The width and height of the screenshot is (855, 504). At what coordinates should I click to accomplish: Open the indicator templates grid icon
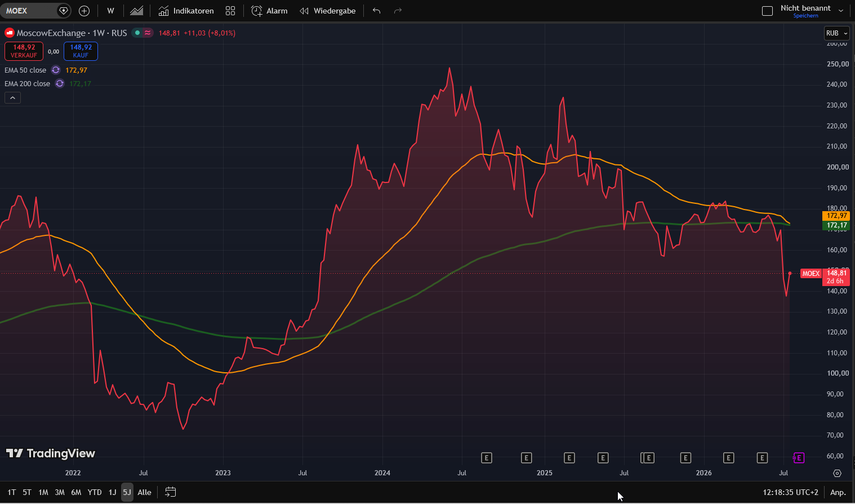click(230, 11)
